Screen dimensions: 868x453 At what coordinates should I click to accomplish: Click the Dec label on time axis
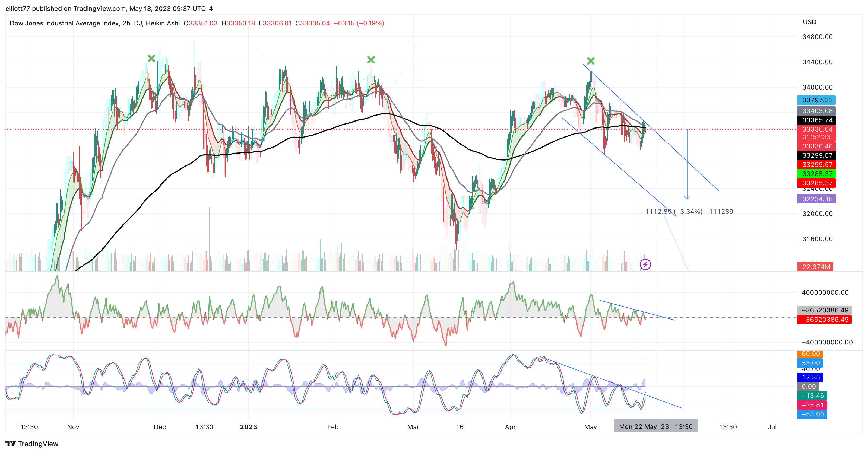(160, 427)
